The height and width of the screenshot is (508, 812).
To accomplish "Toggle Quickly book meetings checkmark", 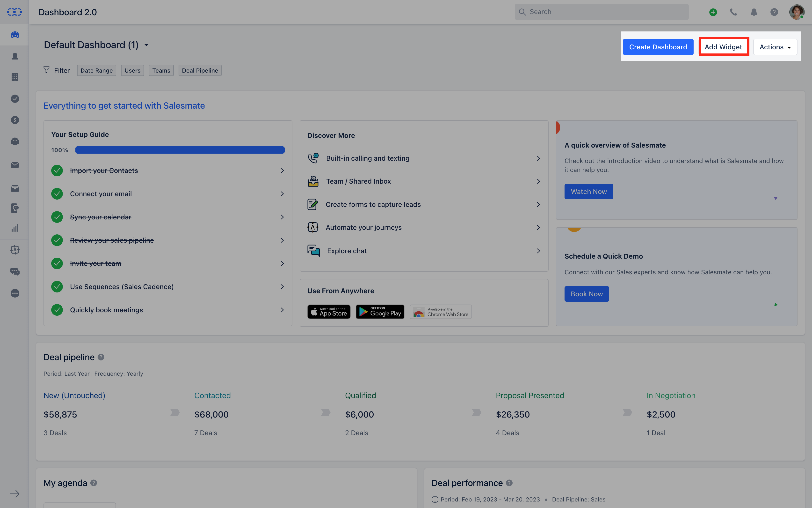I will [57, 310].
